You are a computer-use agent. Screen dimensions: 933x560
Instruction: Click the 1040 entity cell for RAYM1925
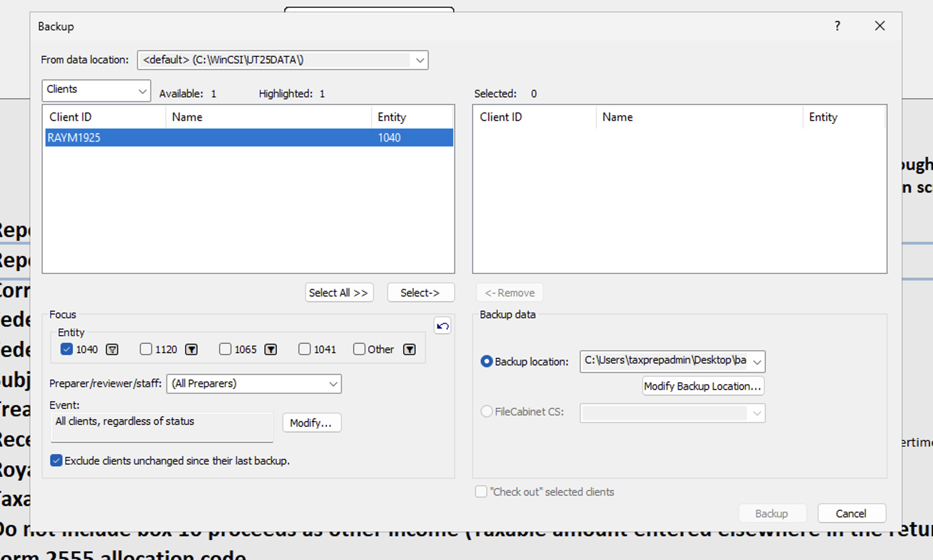click(x=389, y=137)
